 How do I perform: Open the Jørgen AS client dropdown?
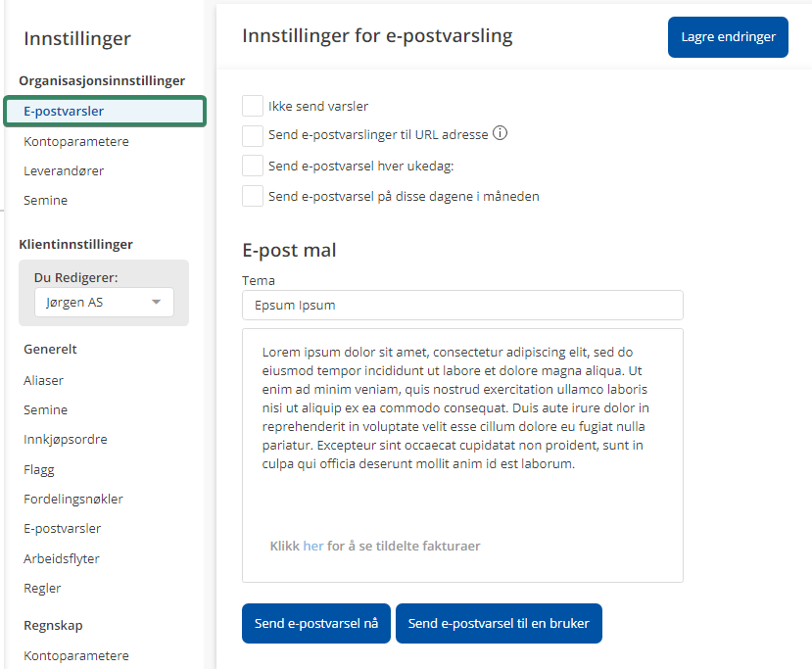click(104, 303)
